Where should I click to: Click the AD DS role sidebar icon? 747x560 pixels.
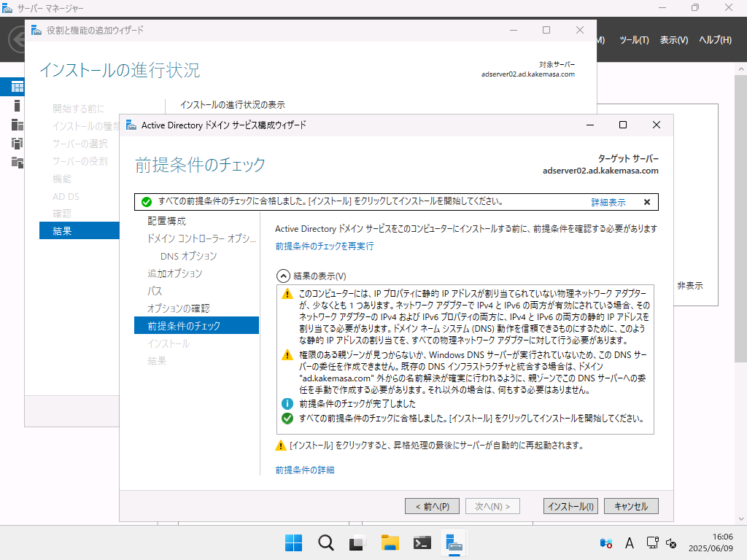click(x=18, y=144)
